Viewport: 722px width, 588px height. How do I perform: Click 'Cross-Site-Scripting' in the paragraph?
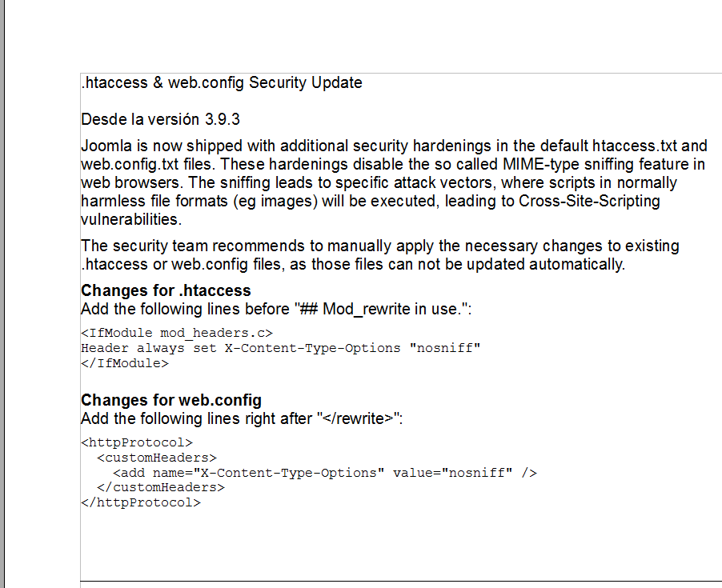pos(589,201)
